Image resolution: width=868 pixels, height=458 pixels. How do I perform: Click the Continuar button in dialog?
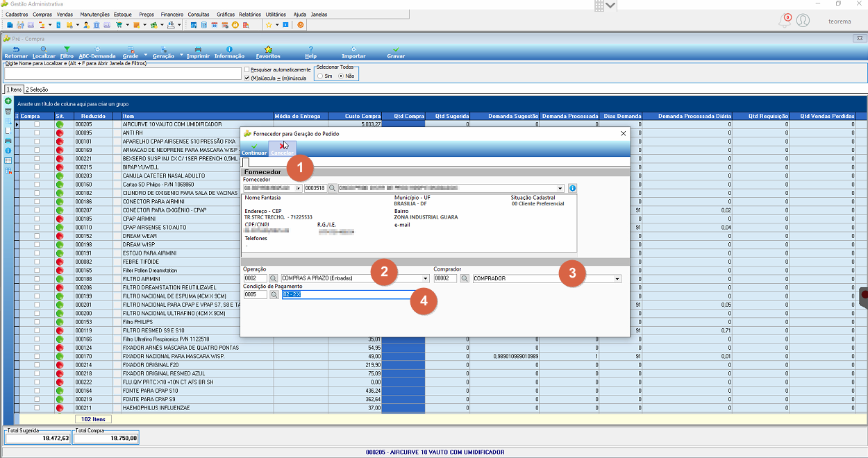253,149
